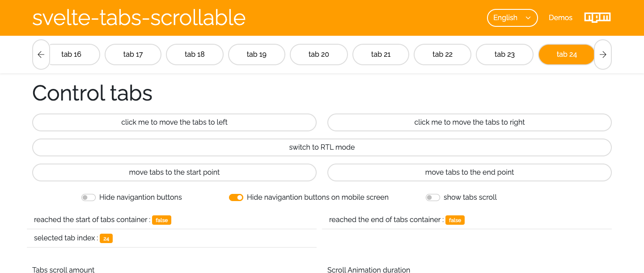The height and width of the screenshot is (273, 644).
Task: Select tab 23
Action: 504,55
